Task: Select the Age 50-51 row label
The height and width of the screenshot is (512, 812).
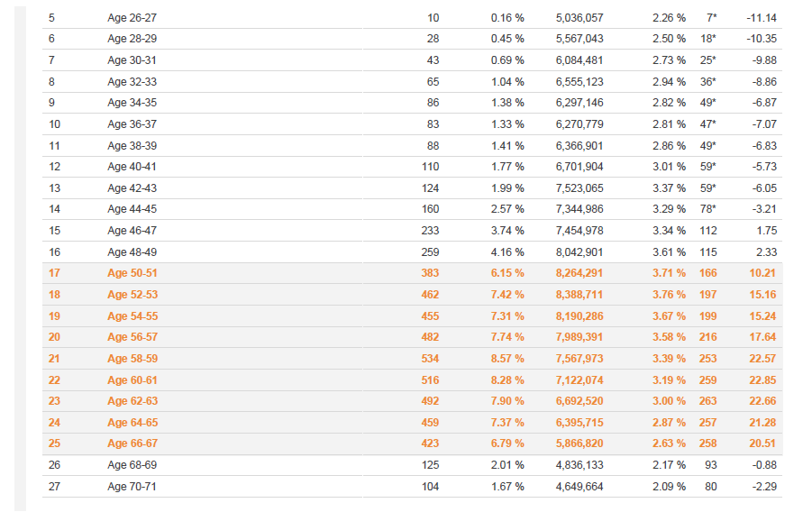Action: 132,273
